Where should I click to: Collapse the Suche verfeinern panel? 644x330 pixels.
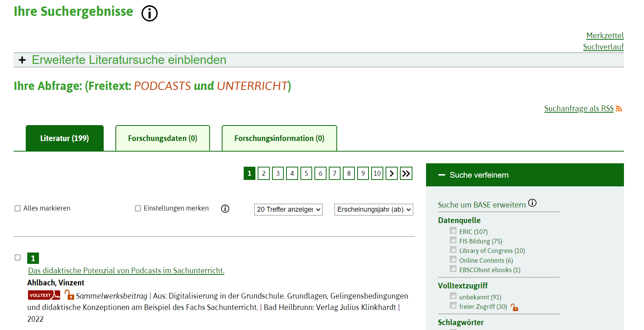(441, 175)
